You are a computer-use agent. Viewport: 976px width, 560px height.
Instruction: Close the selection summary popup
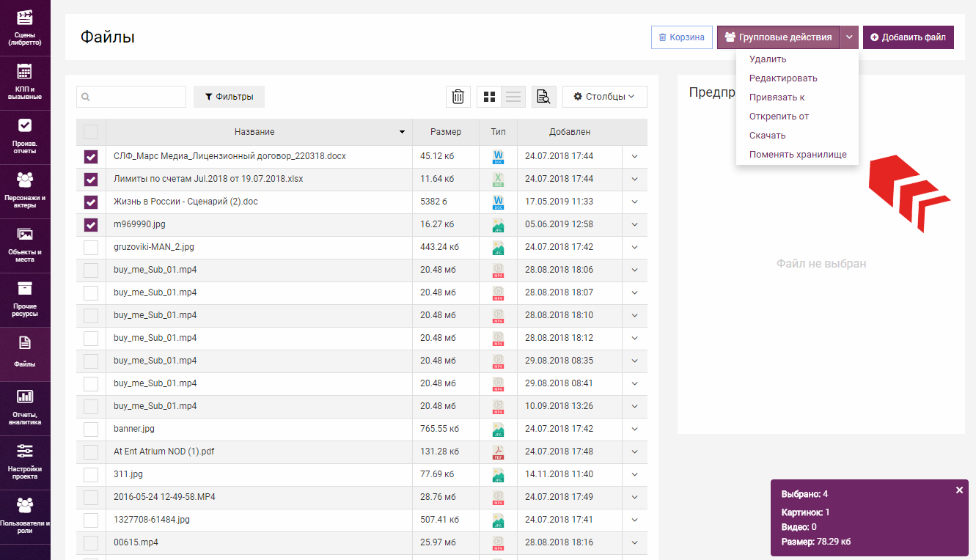pyautogui.click(x=959, y=490)
